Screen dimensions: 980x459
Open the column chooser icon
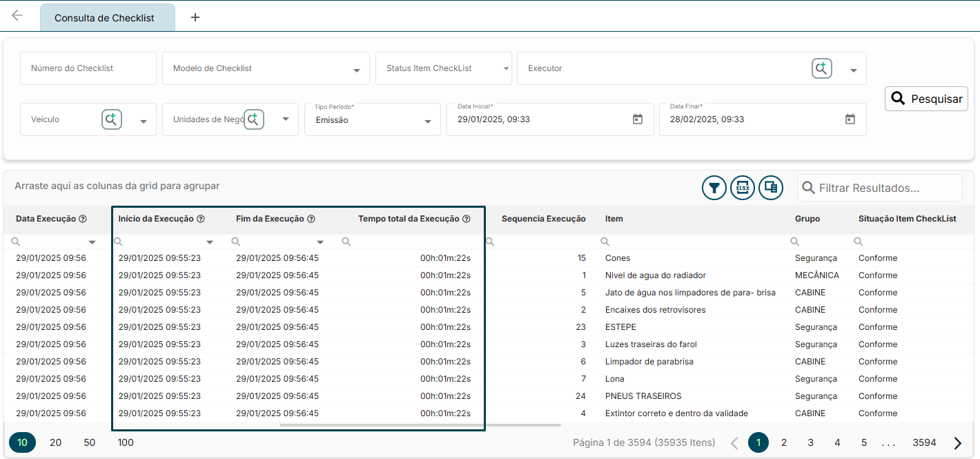[x=771, y=188]
